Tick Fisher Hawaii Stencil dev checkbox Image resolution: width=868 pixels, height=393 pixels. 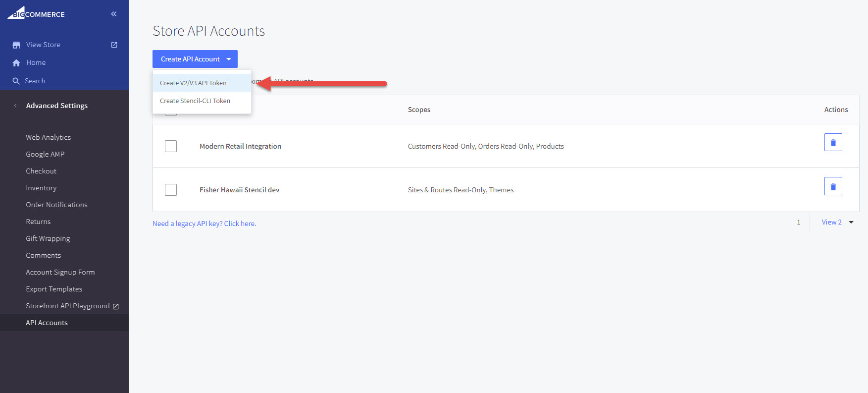pos(171,190)
